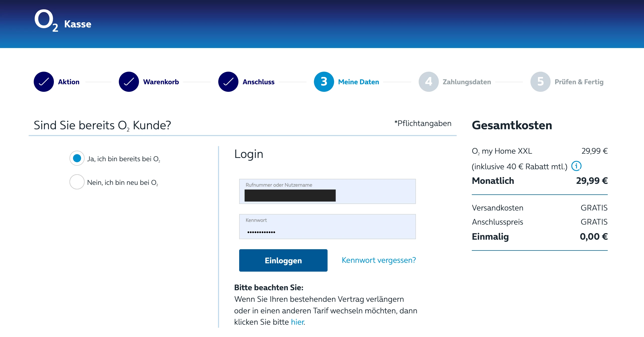Go back to the Warenkorb step label
The image size is (644, 337).
pos(161,82)
